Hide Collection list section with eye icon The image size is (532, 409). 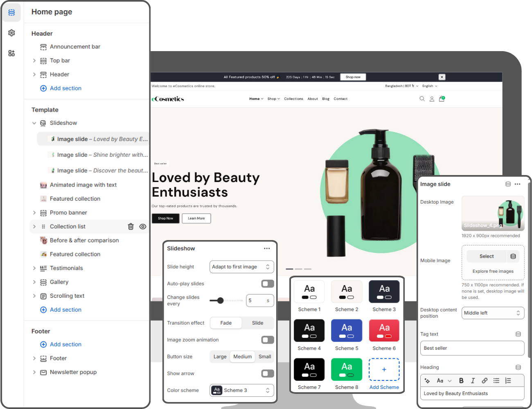coord(143,227)
